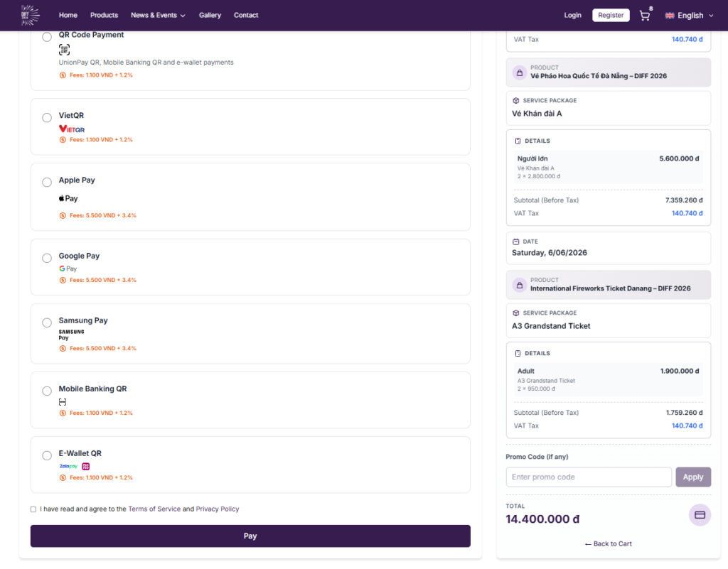The height and width of the screenshot is (569, 728).
Task: Click fee coin icon under Google Pay
Action: pos(63,280)
